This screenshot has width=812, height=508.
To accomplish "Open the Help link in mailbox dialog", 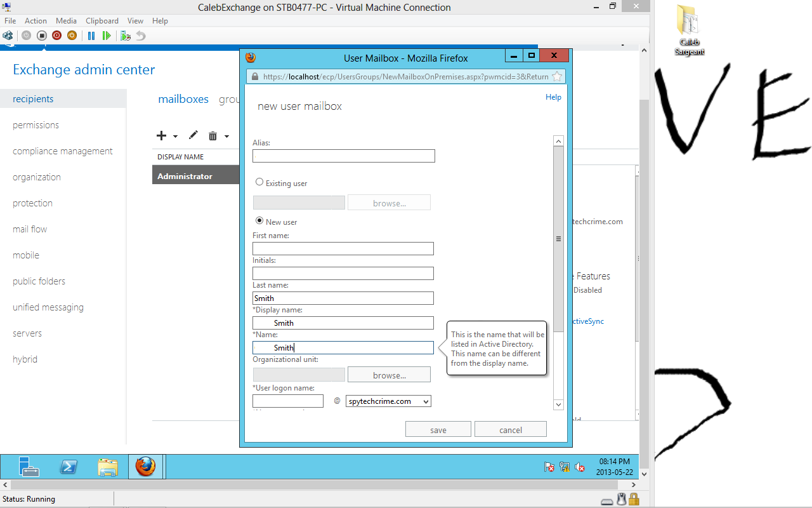I will tap(553, 97).
